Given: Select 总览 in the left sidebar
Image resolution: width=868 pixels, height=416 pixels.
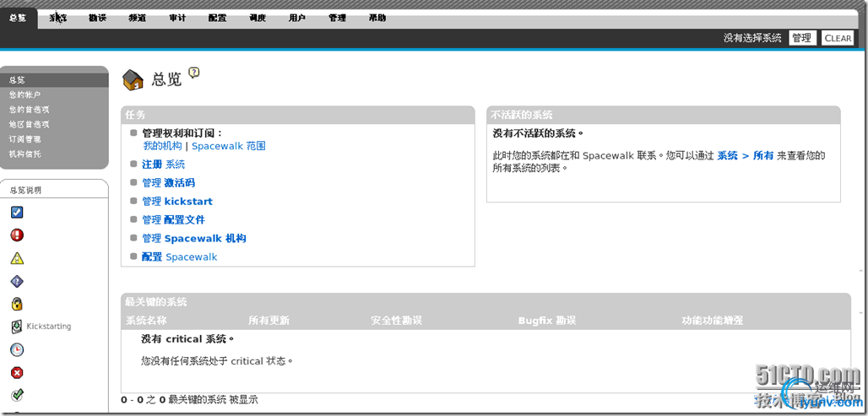Looking at the screenshot, I should [54, 80].
